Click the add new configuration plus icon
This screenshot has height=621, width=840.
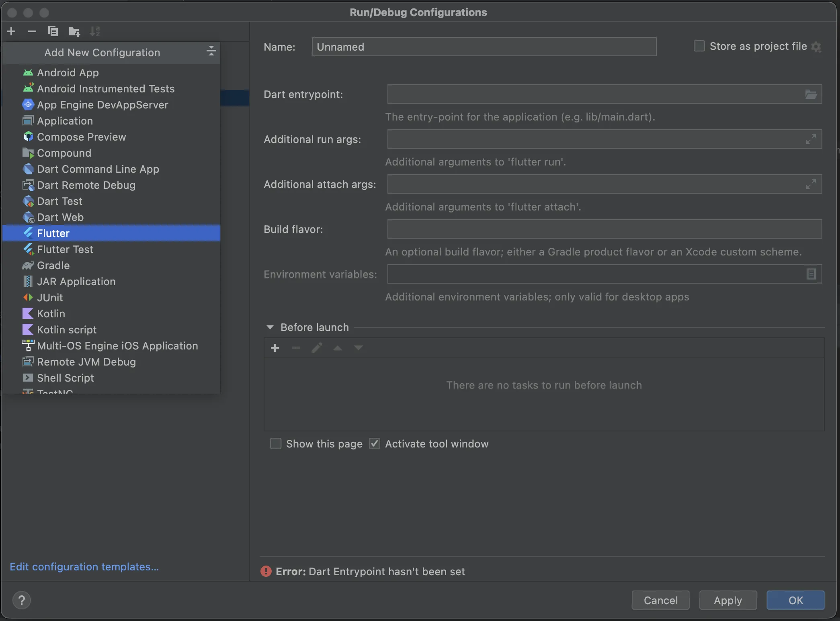[x=12, y=31]
